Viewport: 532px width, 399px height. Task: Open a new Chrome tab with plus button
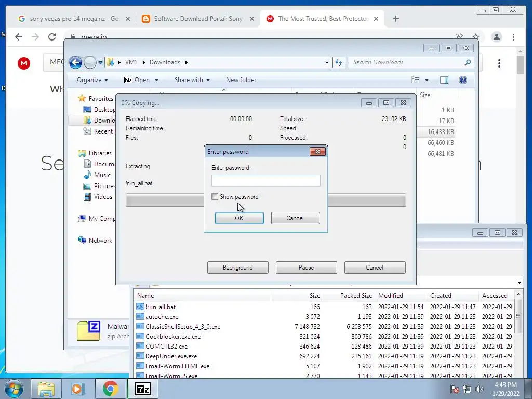tap(395, 19)
